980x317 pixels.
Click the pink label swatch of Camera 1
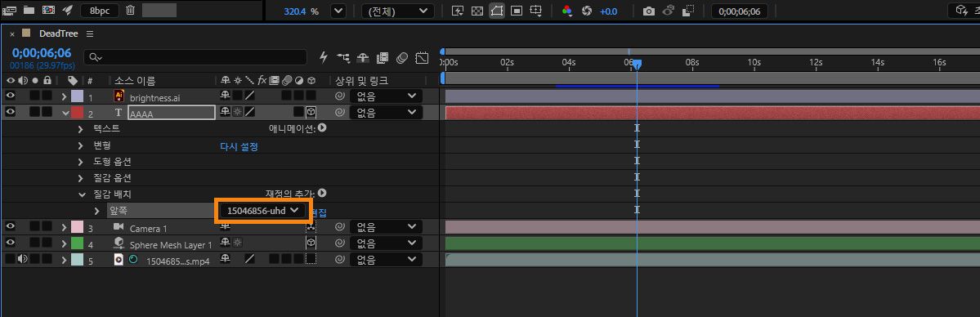point(78,227)
